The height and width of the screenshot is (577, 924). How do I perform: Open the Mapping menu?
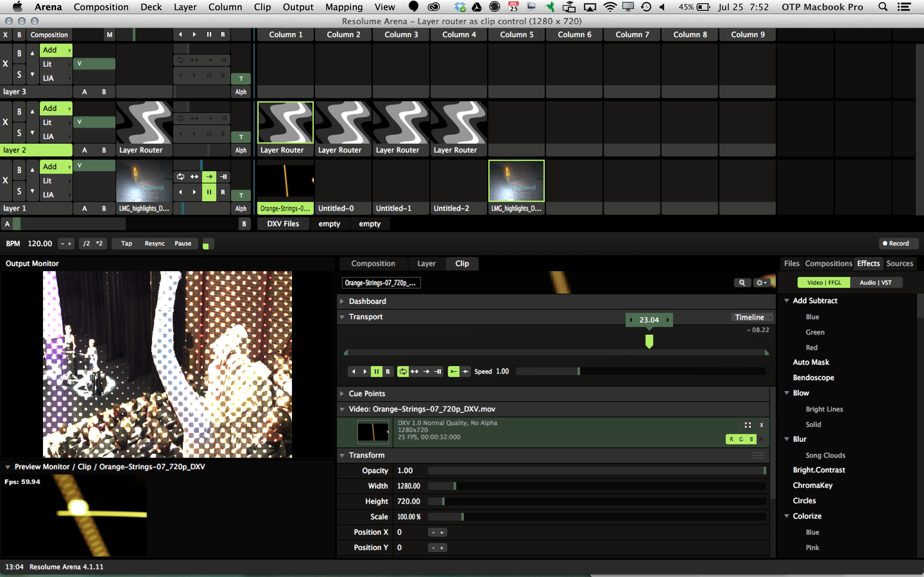tap(344, 7)
